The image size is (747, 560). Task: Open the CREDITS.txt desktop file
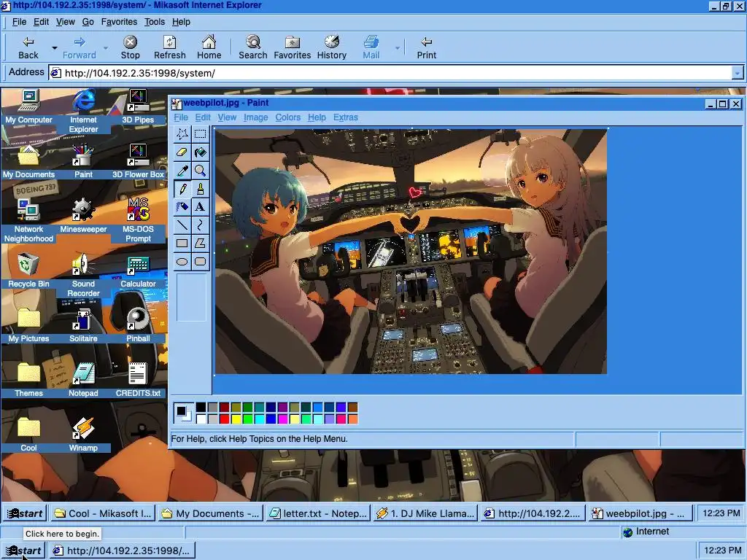pos(138,379)
